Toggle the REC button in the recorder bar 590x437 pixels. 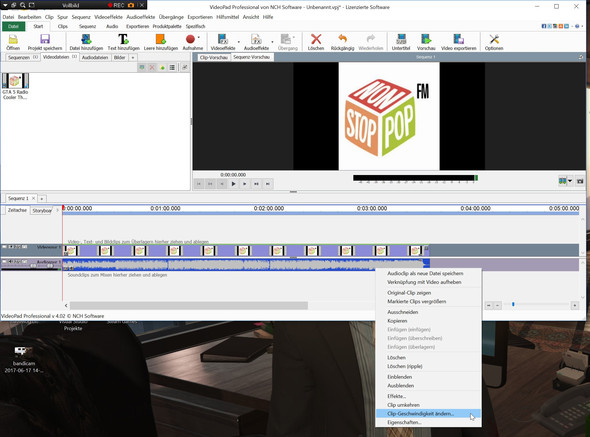pos(116,5)
